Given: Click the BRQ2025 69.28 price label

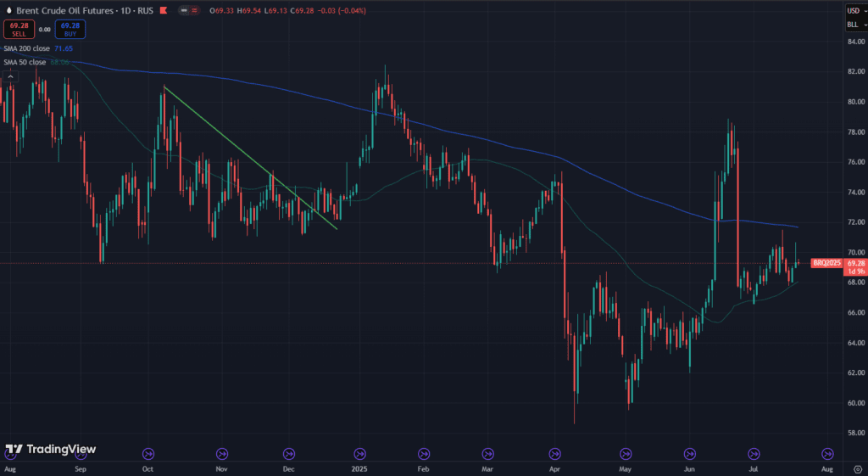Looking at the screenshot, I should [x=838, y=263].
